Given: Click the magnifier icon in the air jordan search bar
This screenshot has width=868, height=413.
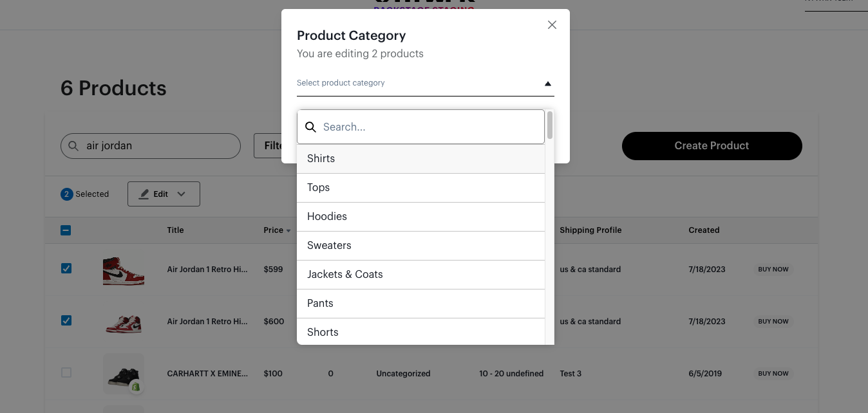Looking at the screenshot, I should (x=73, y=146).
